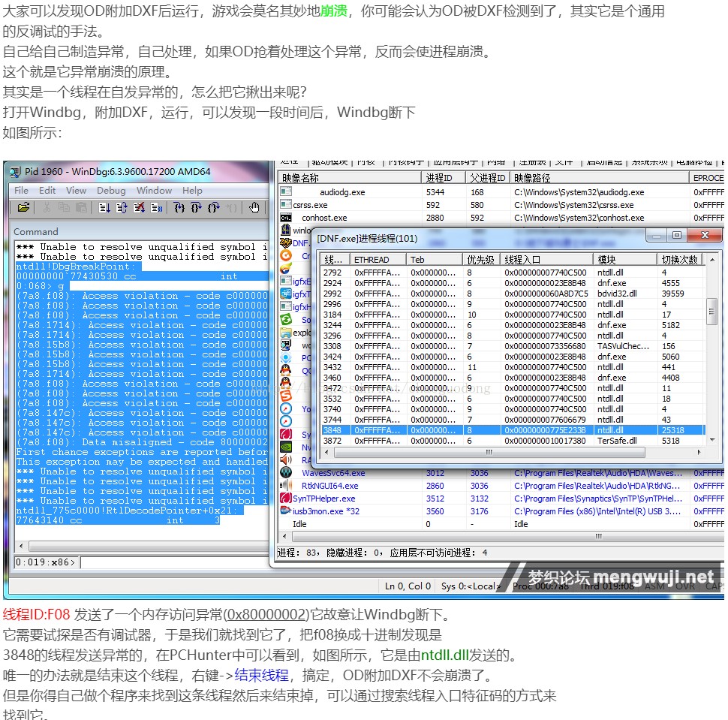
Task: Click the thread dialog scroll down arrow
Action: (711, 440)
